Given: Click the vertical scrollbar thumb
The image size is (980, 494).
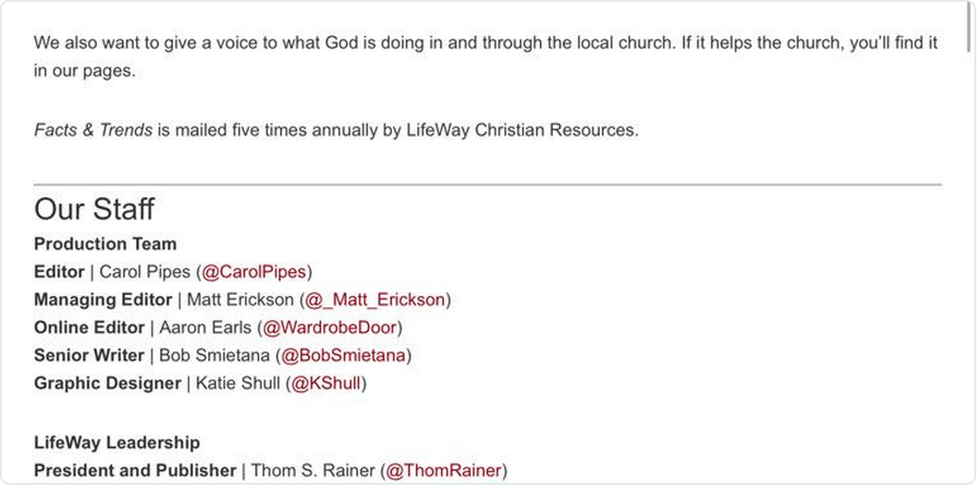Looking at the screenshot, I should [x=971, y=28].
